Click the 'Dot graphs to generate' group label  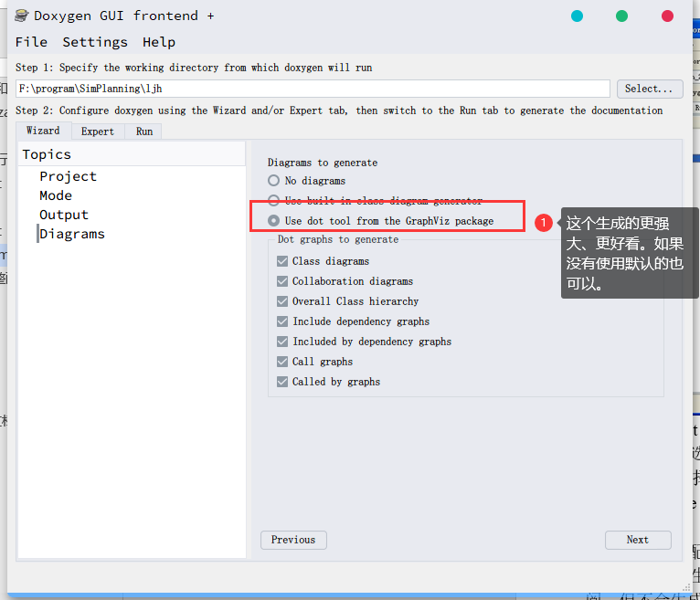[338, 239]
